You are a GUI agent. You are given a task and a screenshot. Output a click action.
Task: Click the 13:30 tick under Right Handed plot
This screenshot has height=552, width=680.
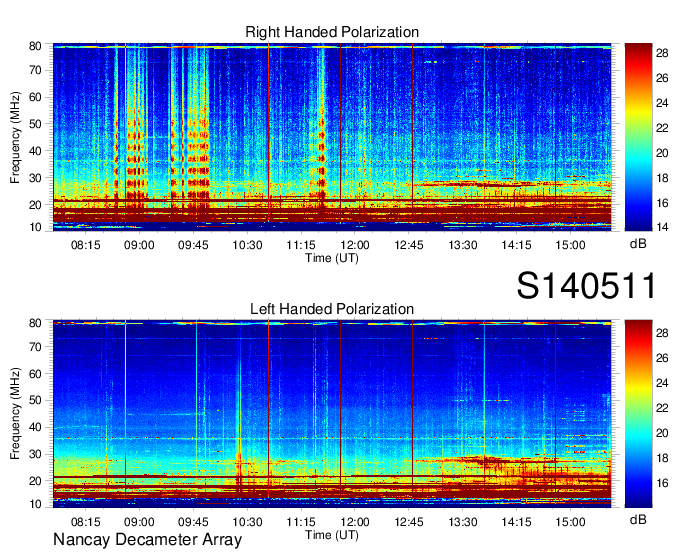[x=463, y=245]
